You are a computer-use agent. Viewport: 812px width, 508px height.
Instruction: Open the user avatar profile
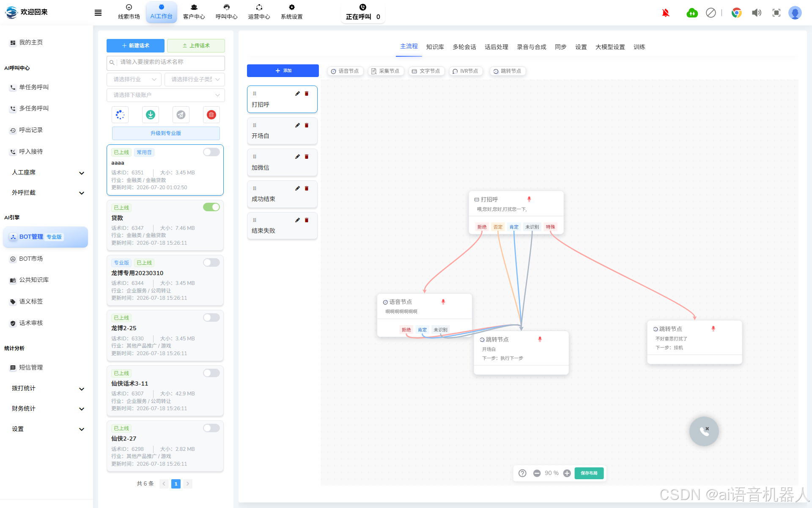pos(795,13)
